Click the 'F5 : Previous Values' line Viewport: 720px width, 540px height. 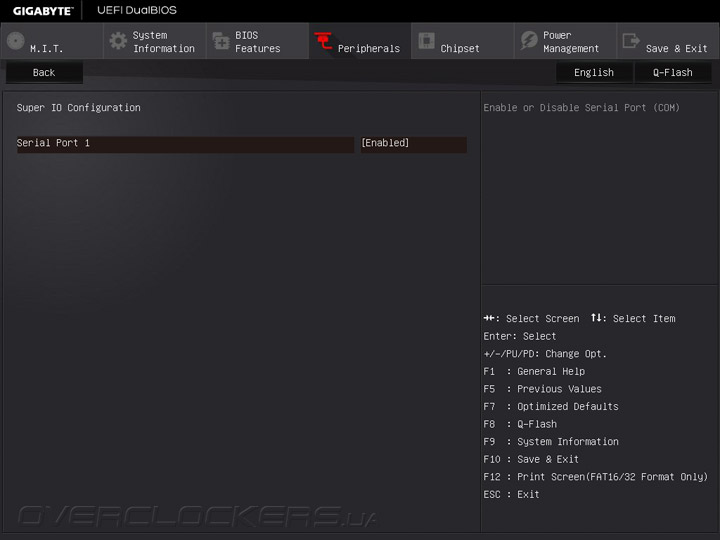(542, 388)
